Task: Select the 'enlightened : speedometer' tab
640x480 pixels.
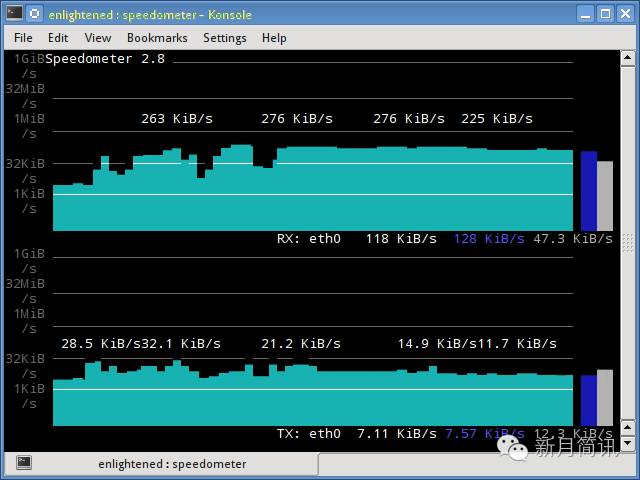Action: 161,464
